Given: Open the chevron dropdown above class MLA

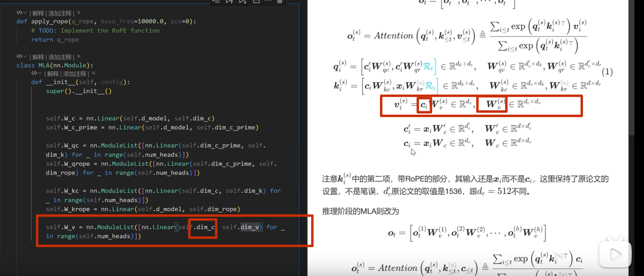Looking at the screenshot, I should tap(25, 57).
